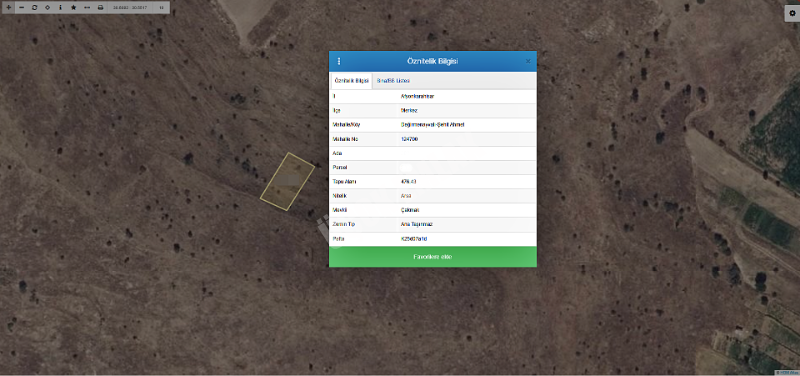The height and width of the screenshot is (376, 800).
Task: Click the refresh map icon
Action: pyautogui.click(x=35, y=8)
